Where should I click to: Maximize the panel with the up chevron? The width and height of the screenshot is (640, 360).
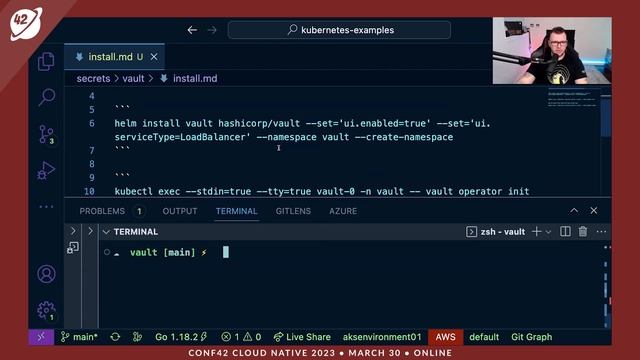[574, 211]
